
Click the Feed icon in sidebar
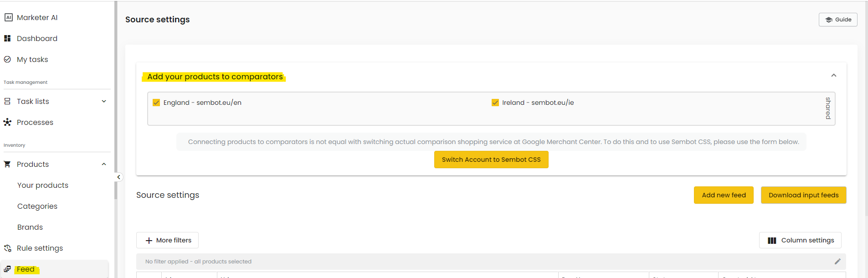coord(7,269)
